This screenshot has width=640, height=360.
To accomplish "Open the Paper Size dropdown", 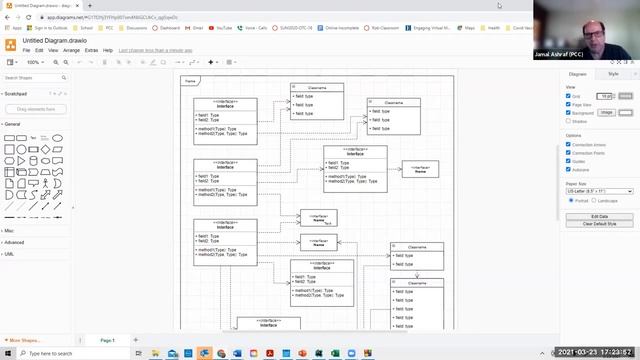I will coord(600,191).
